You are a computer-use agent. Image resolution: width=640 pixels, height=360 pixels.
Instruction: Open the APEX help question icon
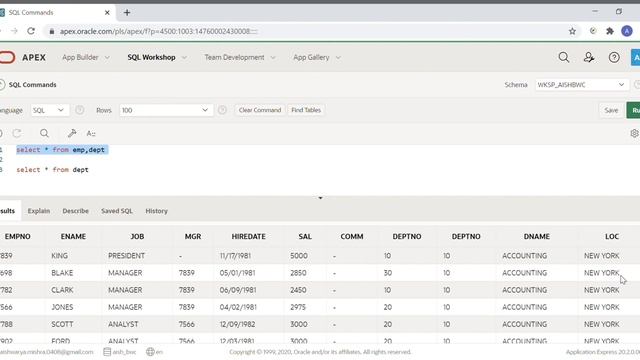pos(614,57)
